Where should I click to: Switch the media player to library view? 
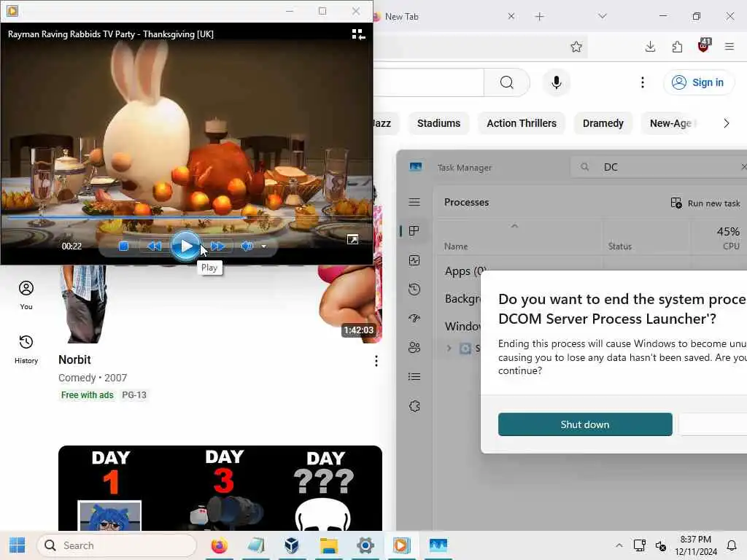point(358,34)
